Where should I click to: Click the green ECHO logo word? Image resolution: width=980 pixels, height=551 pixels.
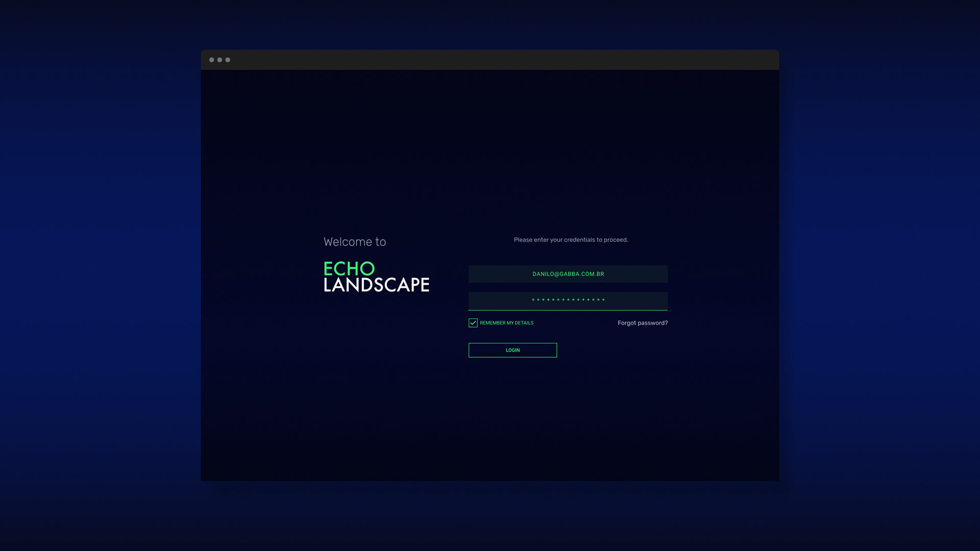point(349,269)
